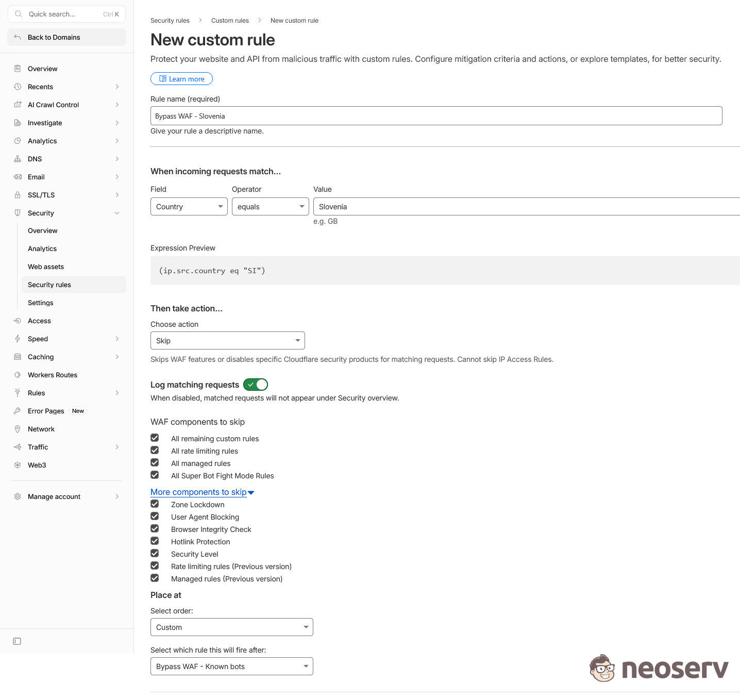Collapse the More components to skip section

coord(202,492)
